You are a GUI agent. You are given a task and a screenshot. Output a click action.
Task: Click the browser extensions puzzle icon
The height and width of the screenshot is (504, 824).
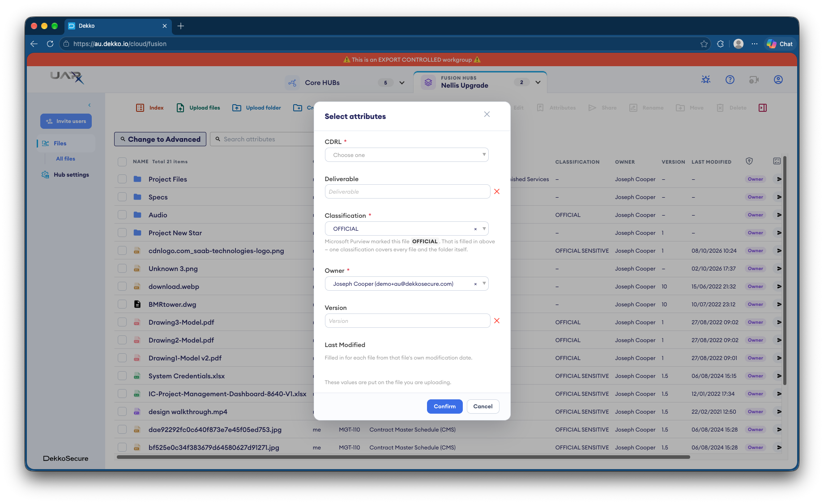coord(720,44)
